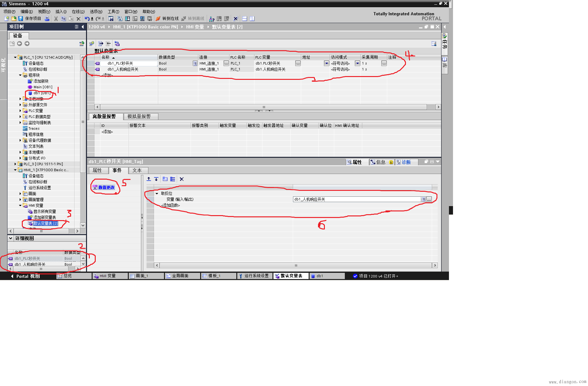Select the 数值更改 event
The image size is (588, 386).
point(106,187)
